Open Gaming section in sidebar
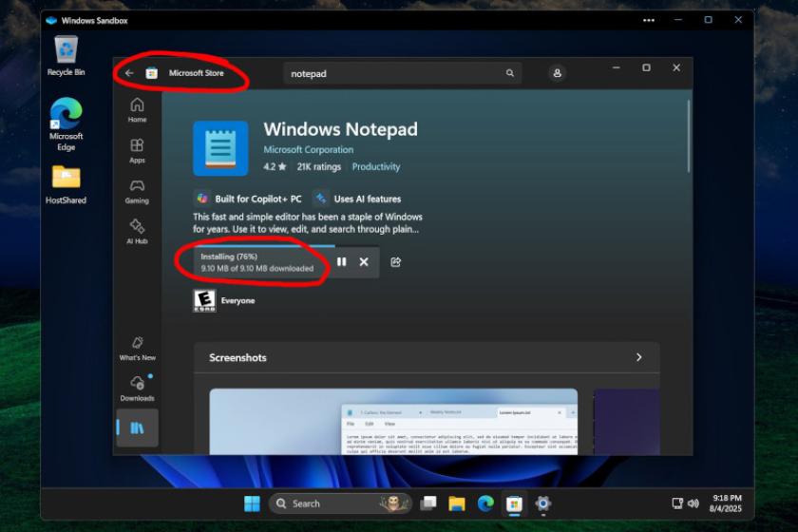This screenshot has height=532, width=798. click(137, 191)
